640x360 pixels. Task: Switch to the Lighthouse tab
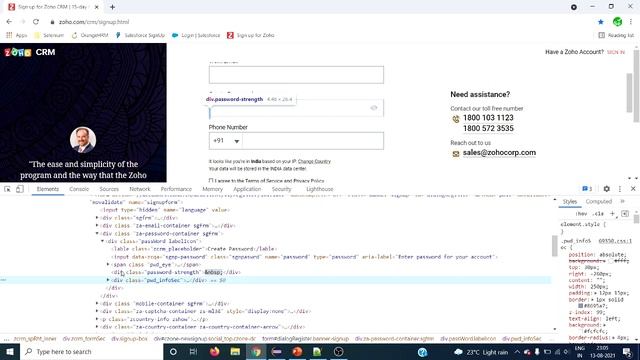320,189
